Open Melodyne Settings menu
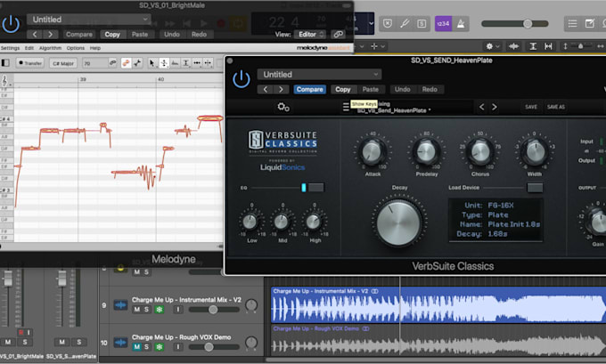Screen dimensions: 606x364 [x=10, y=48]
